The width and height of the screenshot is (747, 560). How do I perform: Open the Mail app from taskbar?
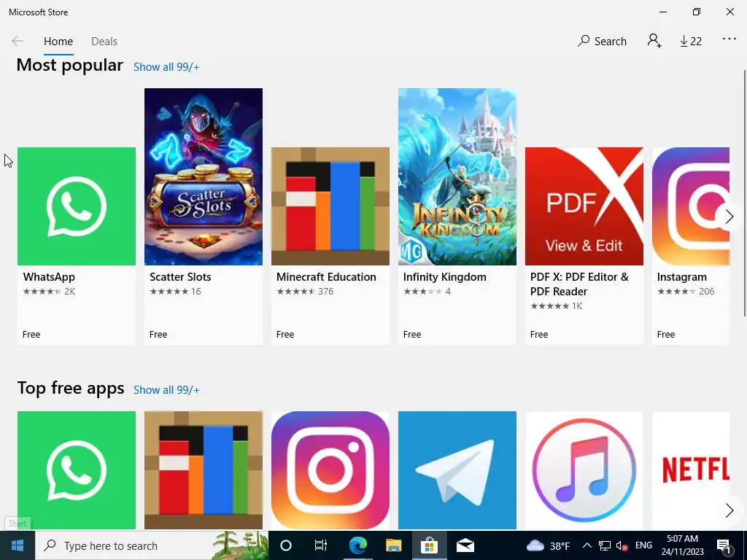[x=465, y=545]
